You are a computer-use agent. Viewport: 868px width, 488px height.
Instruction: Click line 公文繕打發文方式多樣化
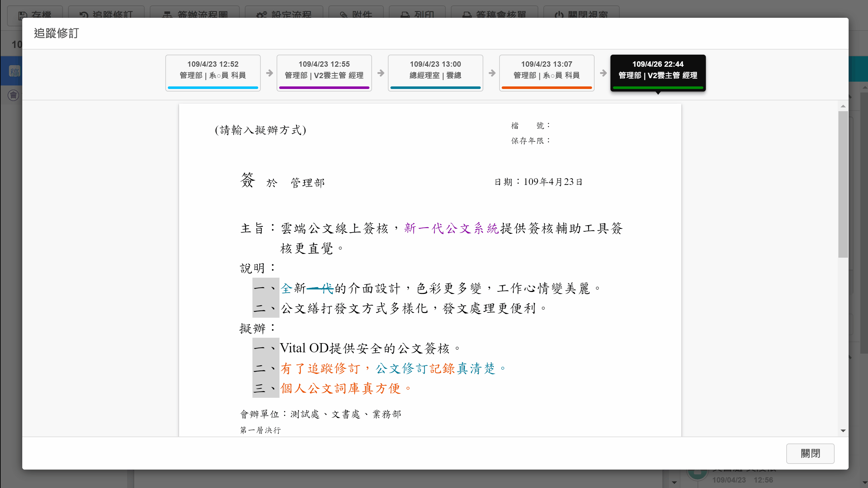tap(414, 308)
